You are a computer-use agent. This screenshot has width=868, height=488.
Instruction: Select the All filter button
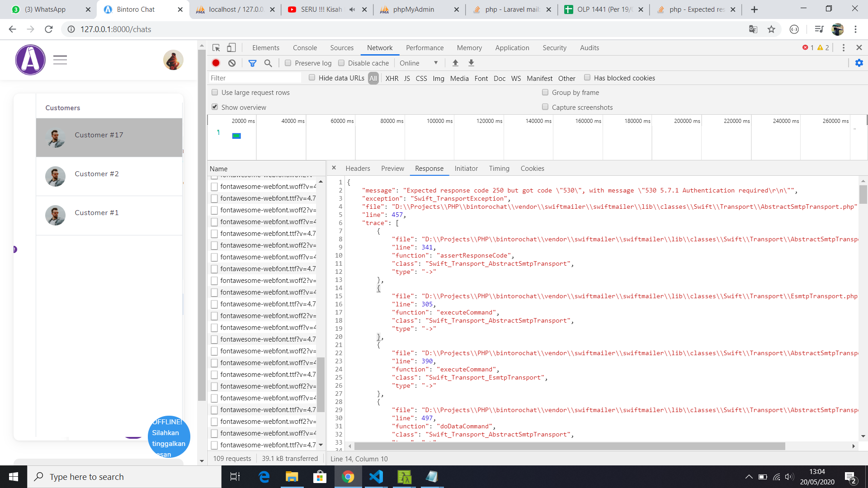coord(373,79)
